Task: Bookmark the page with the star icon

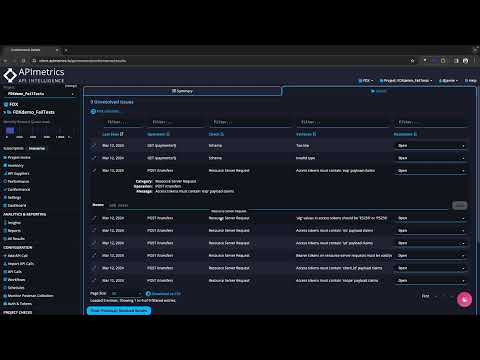Action: (x=412, y=61)
